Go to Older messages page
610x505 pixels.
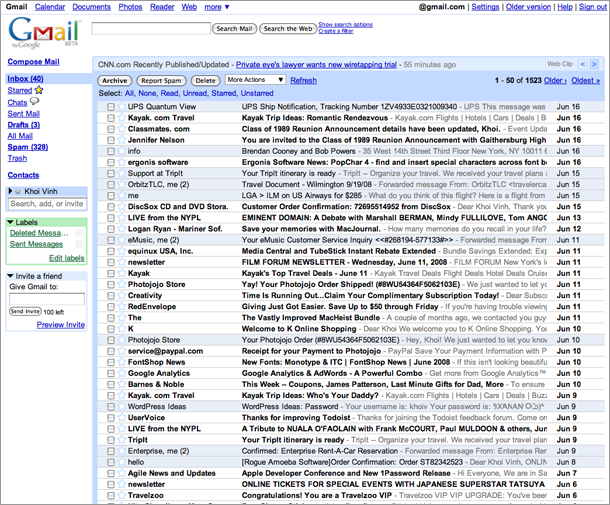[555, 81]
